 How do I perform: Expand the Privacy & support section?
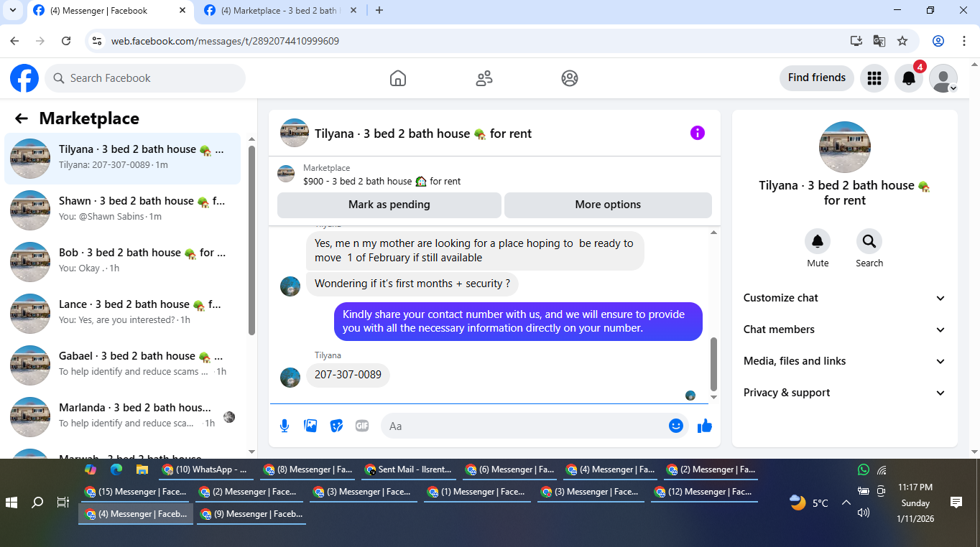point(845,393)
